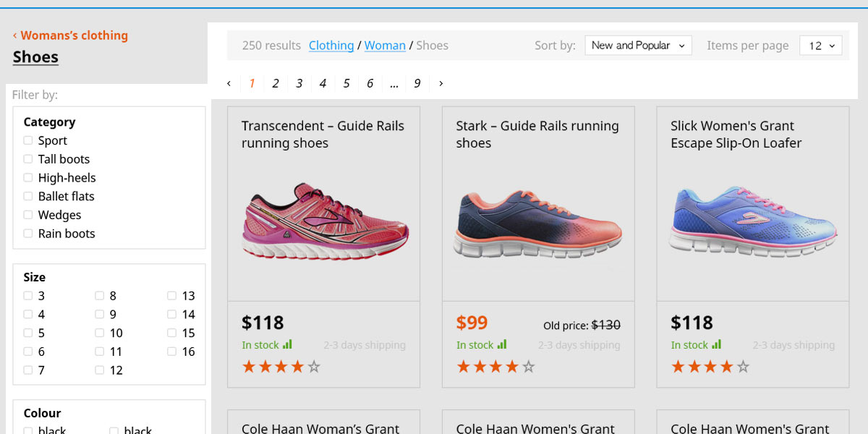Image resolution: width=868 pixels, height=434 pixels.
Task: Go to page 2
Action: (x=276, y=83)
